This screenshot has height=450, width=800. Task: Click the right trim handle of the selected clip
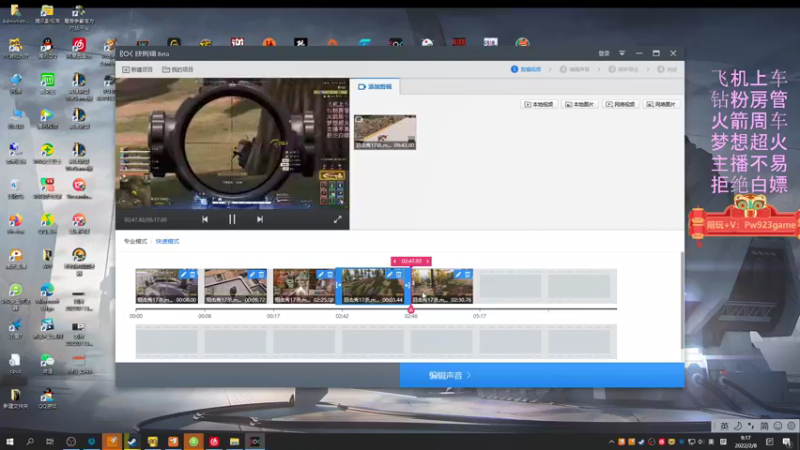point(407,285)
